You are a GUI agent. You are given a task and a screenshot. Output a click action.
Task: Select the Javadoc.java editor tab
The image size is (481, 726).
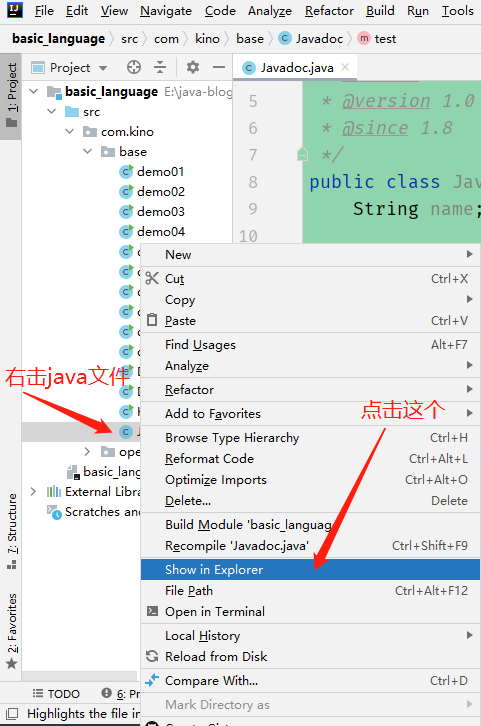[x=296, y=68]
